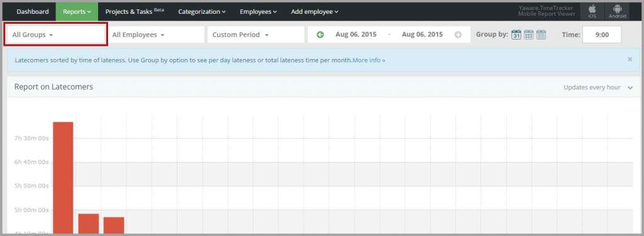The height and width of the screenshot is (236, 644).
Task: Click the tallest red latecomer bar
Action: click(63, 178)
